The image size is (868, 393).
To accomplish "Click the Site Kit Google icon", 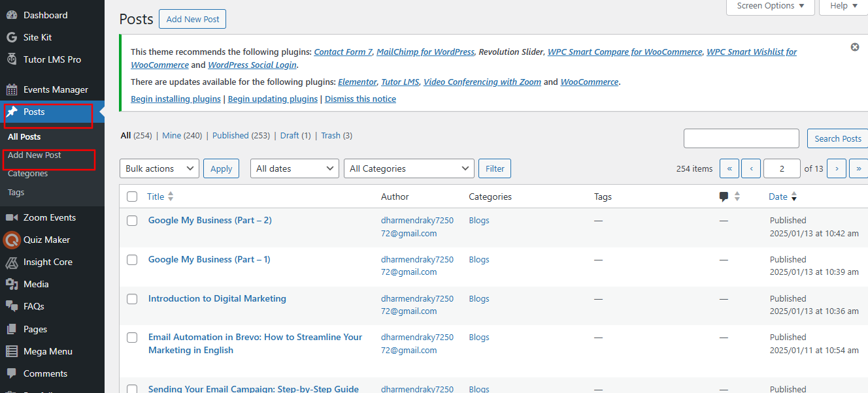I will point(12,37).
